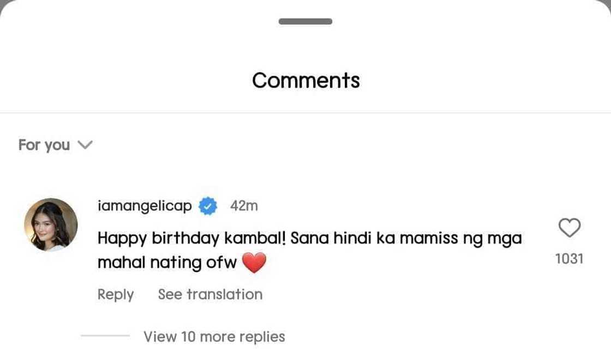
Task: Expand View 10 more replies
Action: coord(214,337)
